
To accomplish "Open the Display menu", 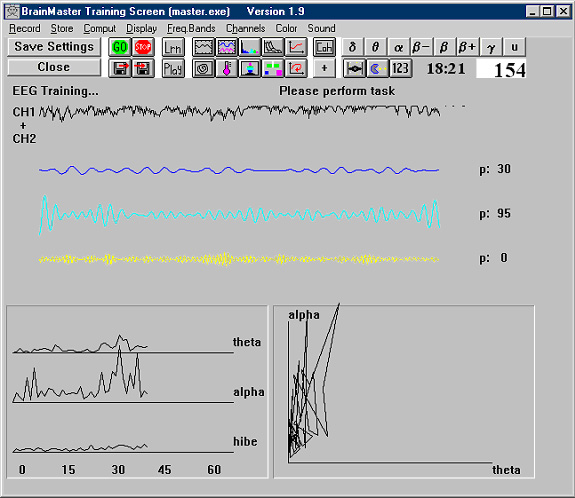I will tap(141, 28).
